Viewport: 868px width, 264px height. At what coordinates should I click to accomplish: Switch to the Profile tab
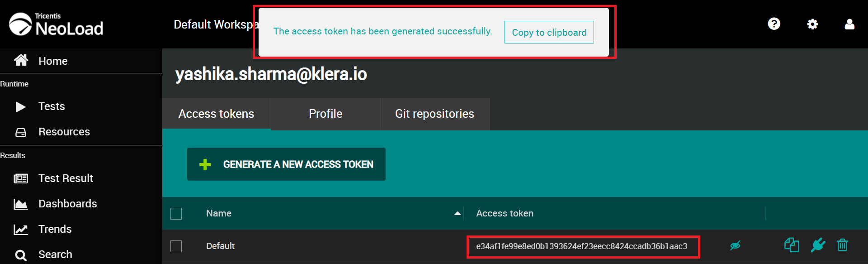(x=325, y=114)
